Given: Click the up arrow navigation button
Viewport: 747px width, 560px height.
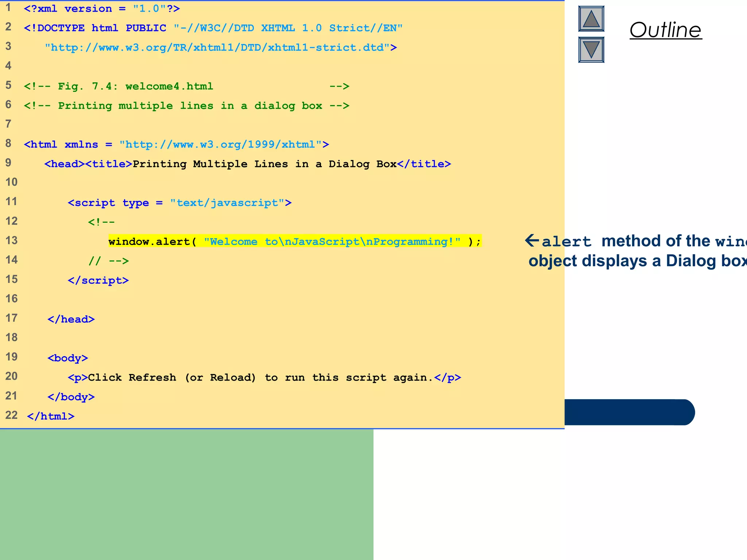Looking at the screenshot, I should pos(591,19).
